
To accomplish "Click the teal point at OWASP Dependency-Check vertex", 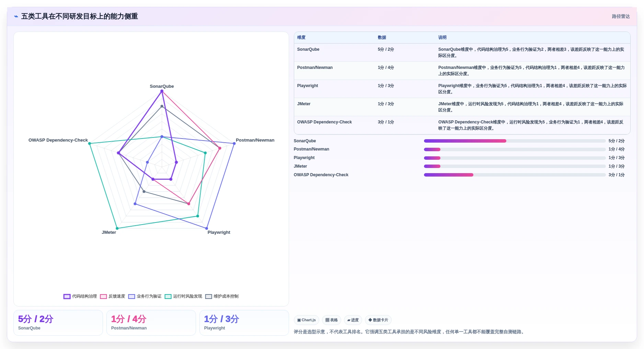I will (90, 144).
